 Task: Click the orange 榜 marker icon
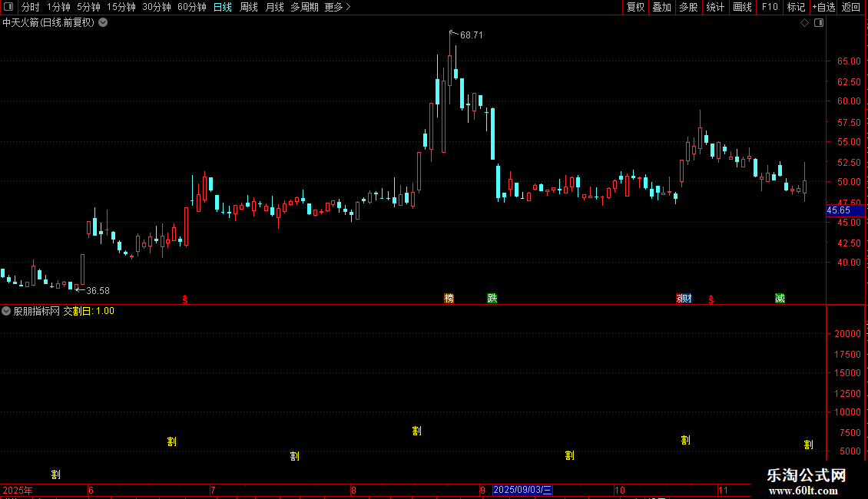(x=449, y=298)
